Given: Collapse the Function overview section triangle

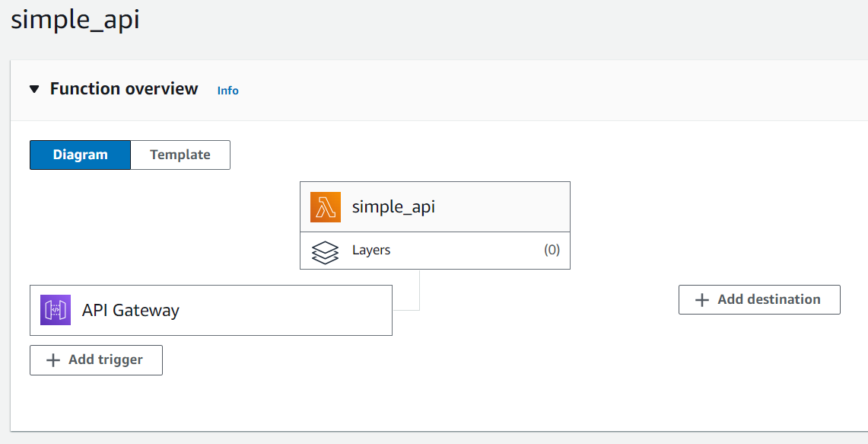Looking at the screenshot, I should tap(34, 89).
